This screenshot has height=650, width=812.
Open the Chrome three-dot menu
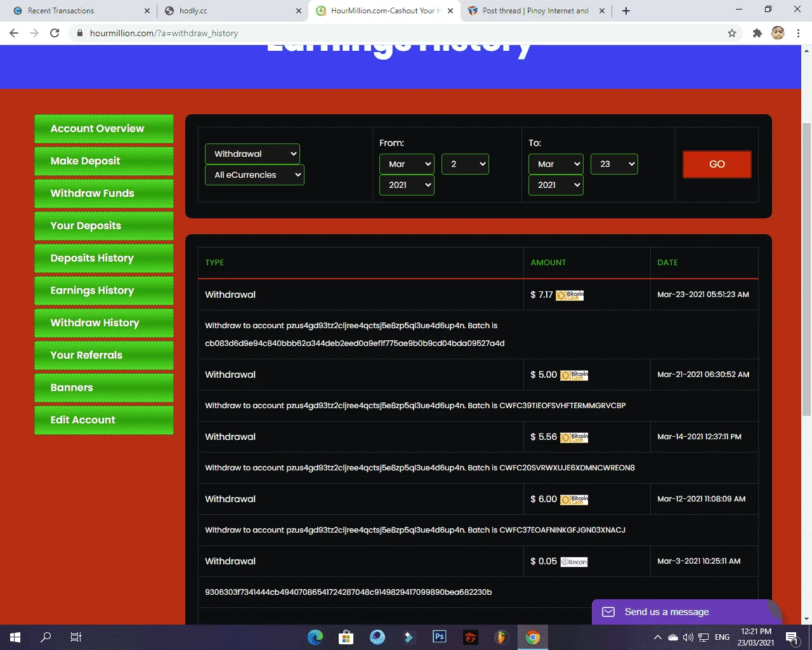(798, 33)
